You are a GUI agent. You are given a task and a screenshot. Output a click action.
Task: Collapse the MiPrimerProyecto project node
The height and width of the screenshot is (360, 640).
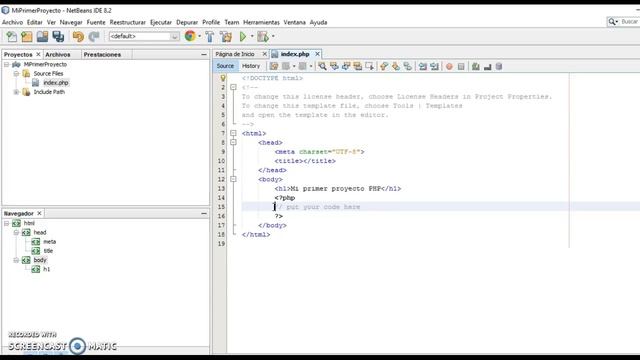(x=7, y=64)
